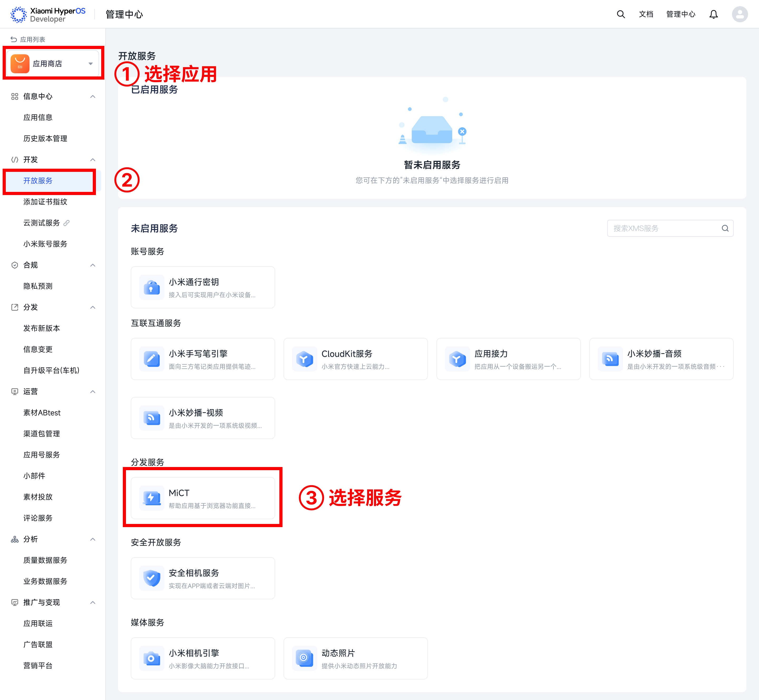Collapse the 合规 section chevron
This screenshot has width=759, height=700.
[x=93, y=265]
